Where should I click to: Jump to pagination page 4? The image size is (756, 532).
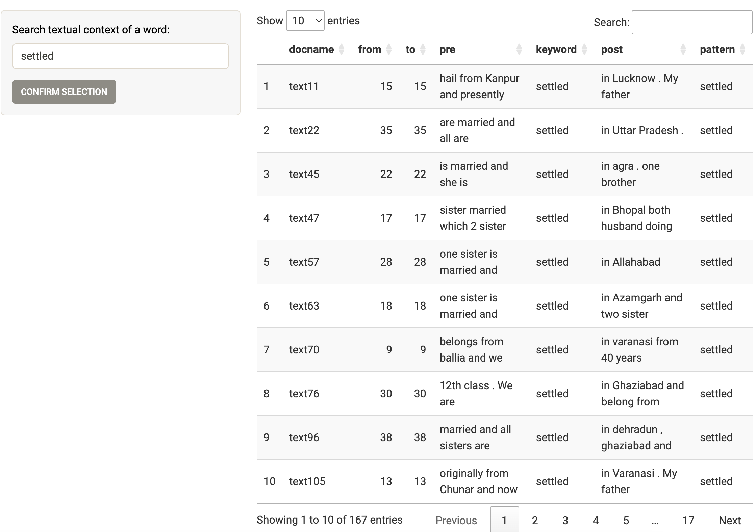596,520
